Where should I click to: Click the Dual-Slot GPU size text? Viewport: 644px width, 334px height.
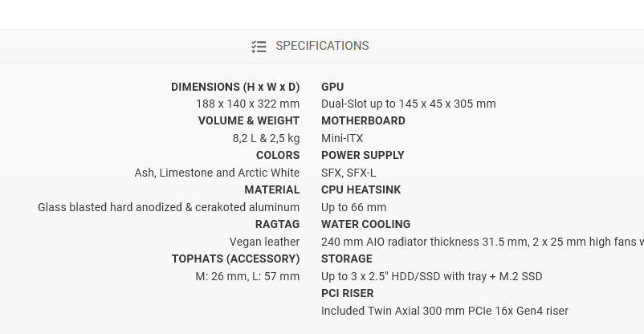point(408,104)
